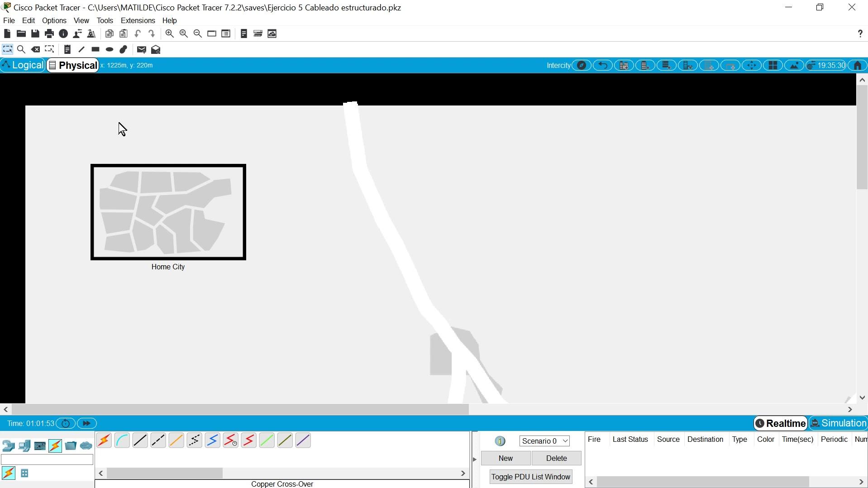Open the Extensions menu
The height and width of the screenshot is (488, 868).
(x=138, y=21)
